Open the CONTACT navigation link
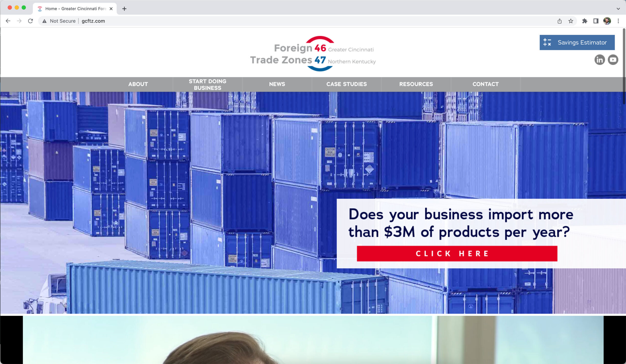The width and height of the screenshot is (626, 364). click(x=485, y=85)
